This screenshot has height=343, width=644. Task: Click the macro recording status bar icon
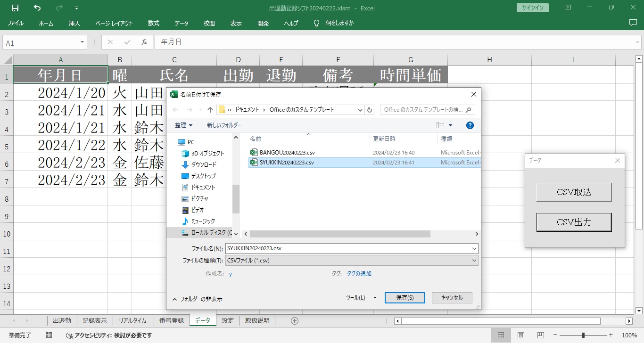pyautogui.click(x=49, y=335)
